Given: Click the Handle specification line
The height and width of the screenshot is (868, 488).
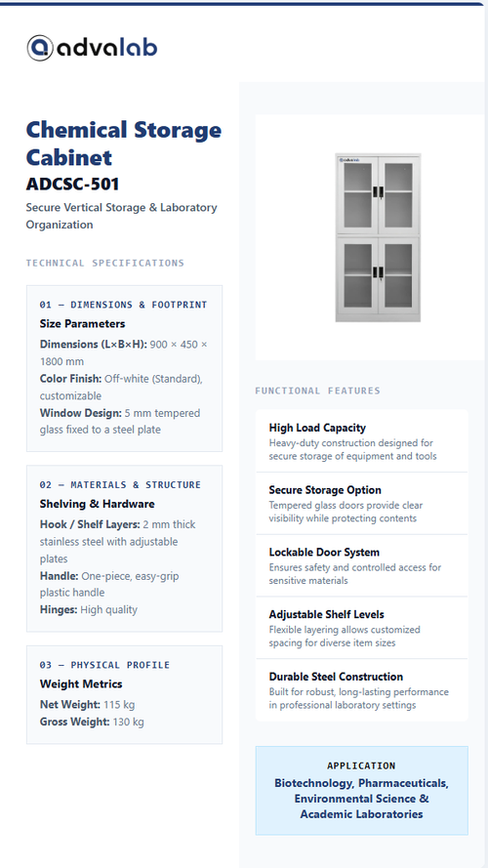Looking at the screenshot, I should 109,584.
